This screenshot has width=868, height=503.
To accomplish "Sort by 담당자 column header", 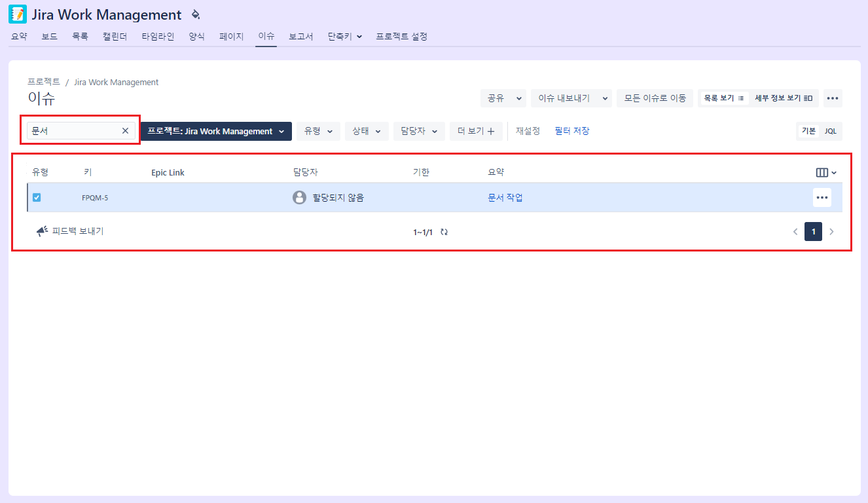I will point(306,172).
